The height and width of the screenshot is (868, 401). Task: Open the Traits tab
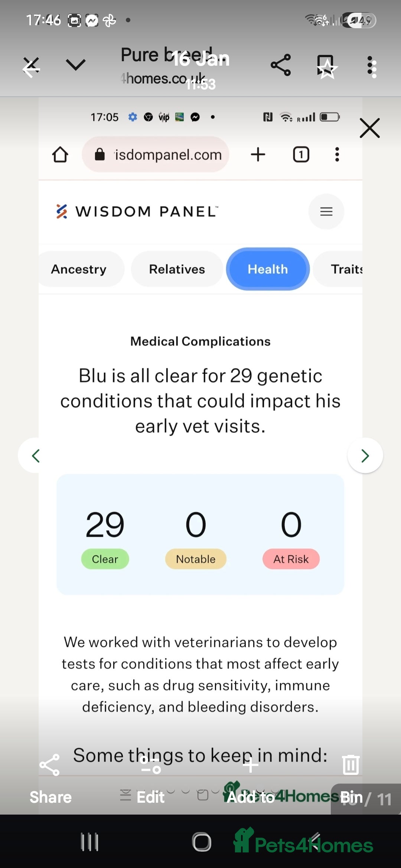click(346, 269)
